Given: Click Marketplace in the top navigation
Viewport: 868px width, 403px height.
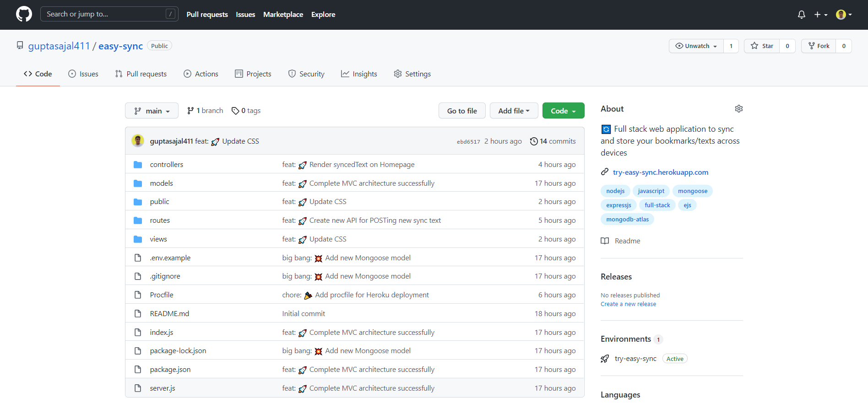Looking at the screenshot, I should pos(283,15).
